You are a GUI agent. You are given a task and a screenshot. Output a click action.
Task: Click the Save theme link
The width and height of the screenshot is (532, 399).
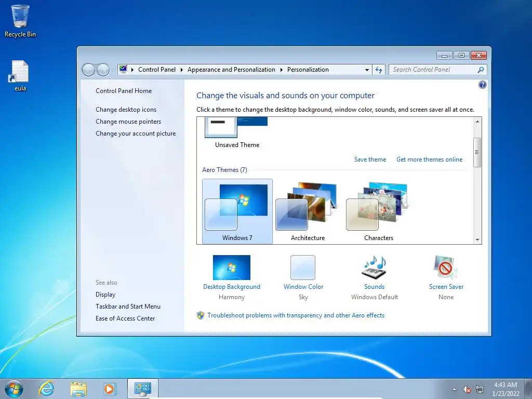pos(370,159)
